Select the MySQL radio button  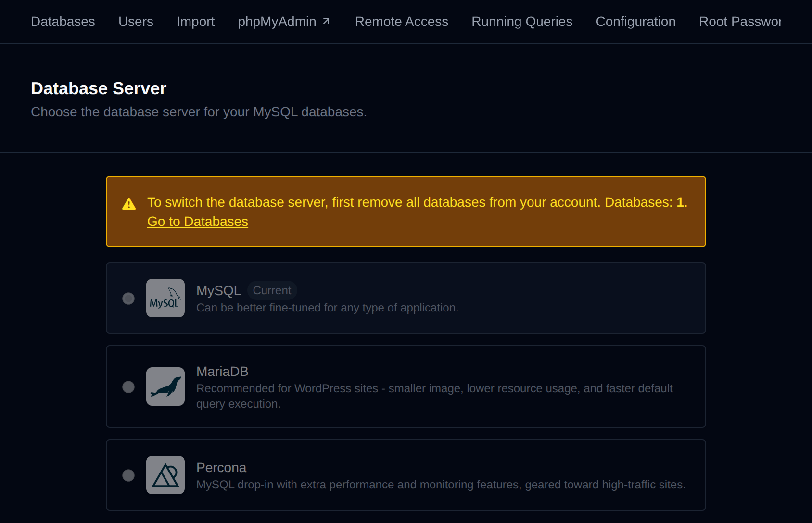(x=128, y=299)
